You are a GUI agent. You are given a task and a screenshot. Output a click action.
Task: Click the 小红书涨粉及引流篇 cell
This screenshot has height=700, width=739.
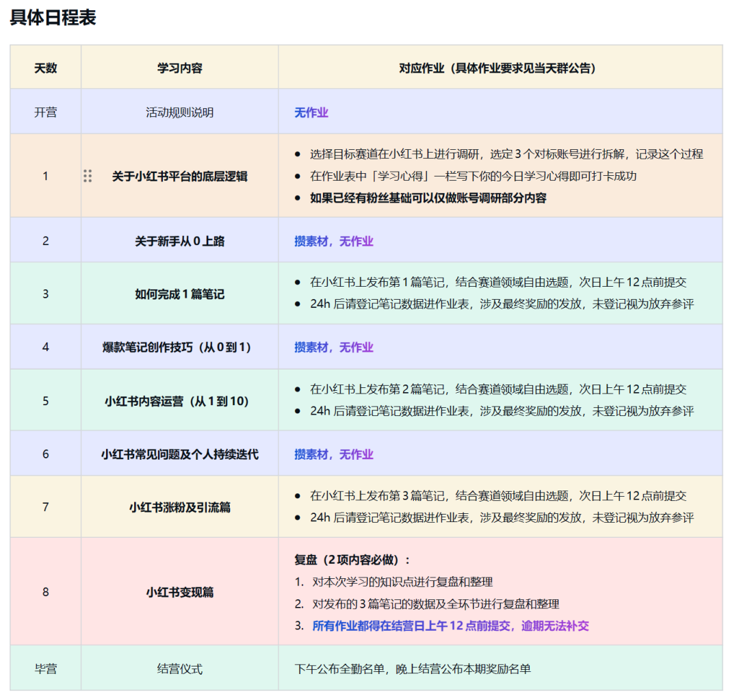click(x=179, y=507)
